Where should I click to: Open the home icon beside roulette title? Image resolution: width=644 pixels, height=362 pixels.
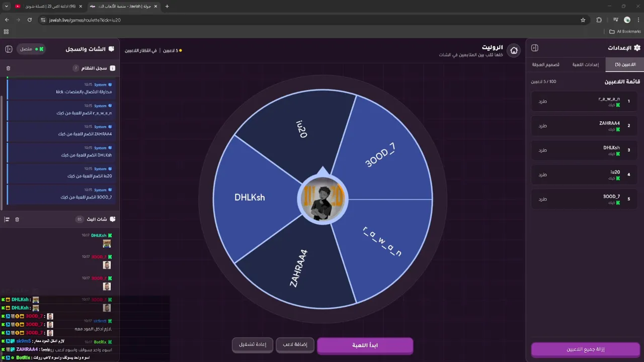pos(514,51)
